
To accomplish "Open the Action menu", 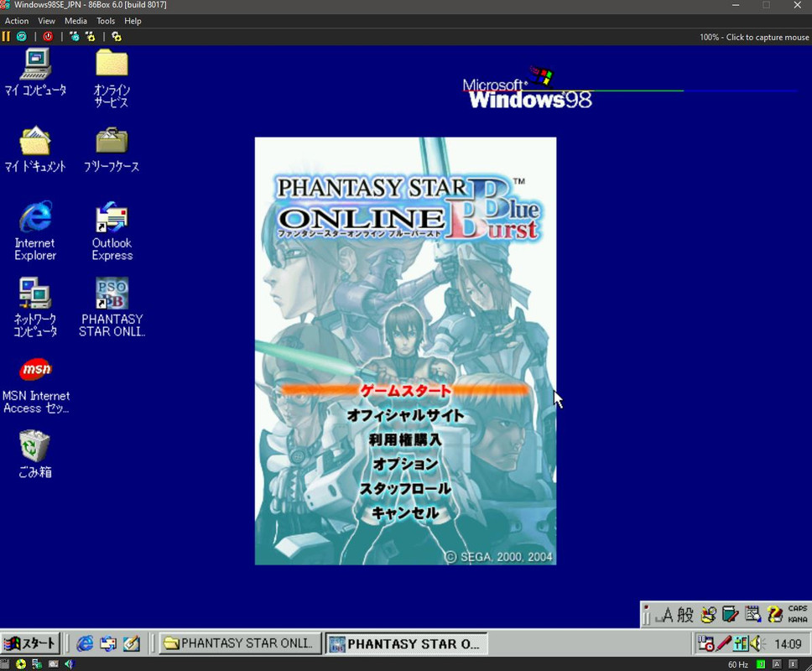I will (x=17, y=21).
